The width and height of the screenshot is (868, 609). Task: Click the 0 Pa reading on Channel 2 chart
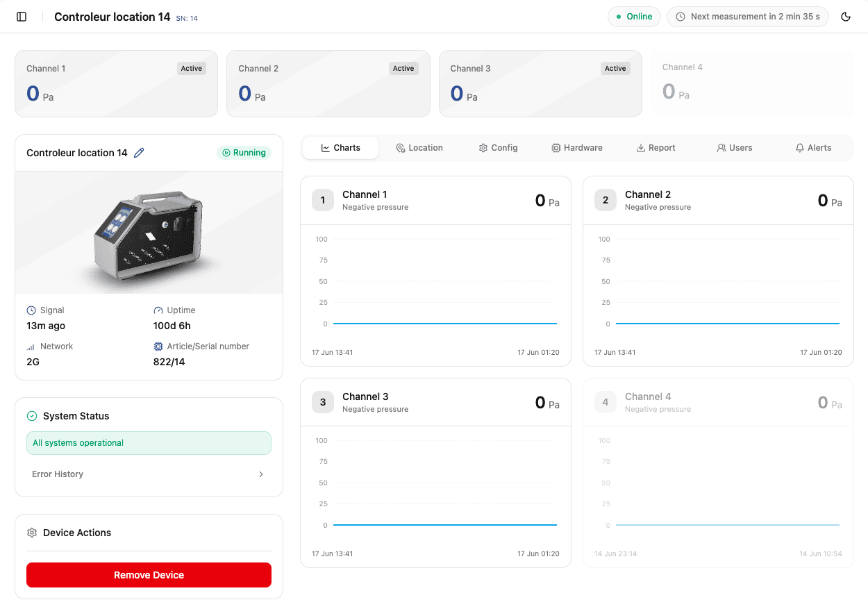[830, 201]
